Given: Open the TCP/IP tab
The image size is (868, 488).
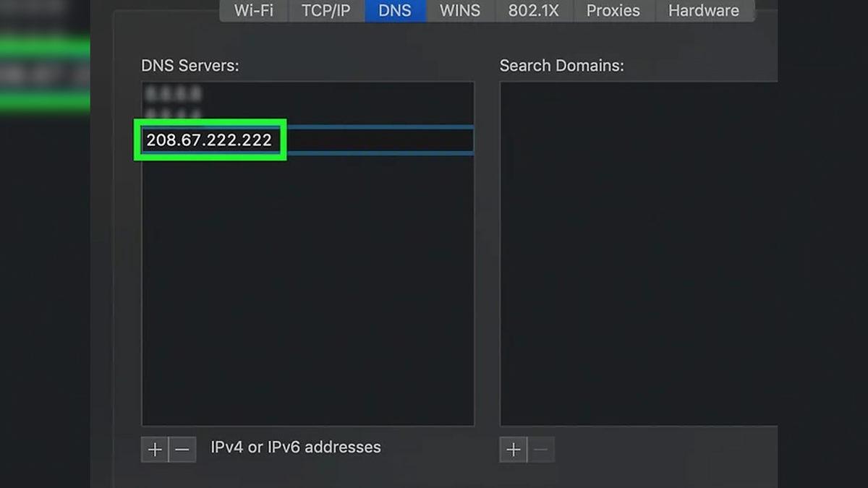Looking at the screenshot, I should 325,11.
